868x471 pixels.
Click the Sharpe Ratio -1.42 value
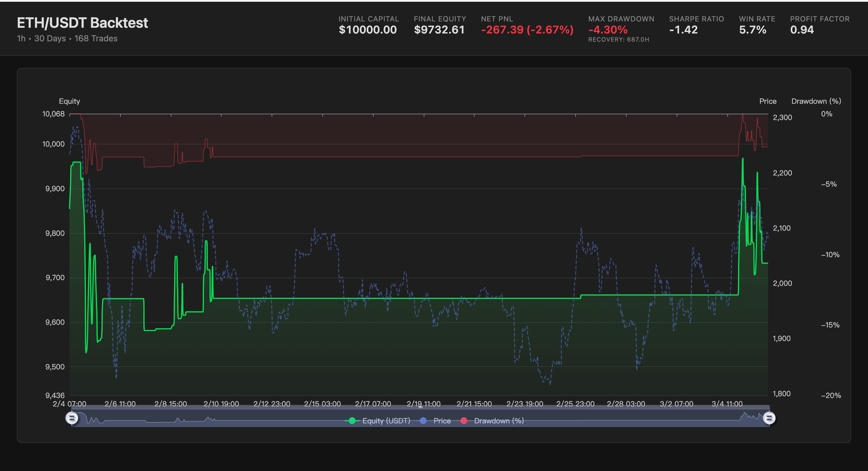tap(683, 30)
